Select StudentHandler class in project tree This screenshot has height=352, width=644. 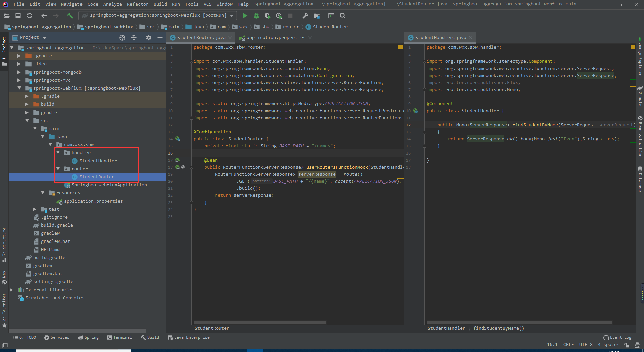98,161
